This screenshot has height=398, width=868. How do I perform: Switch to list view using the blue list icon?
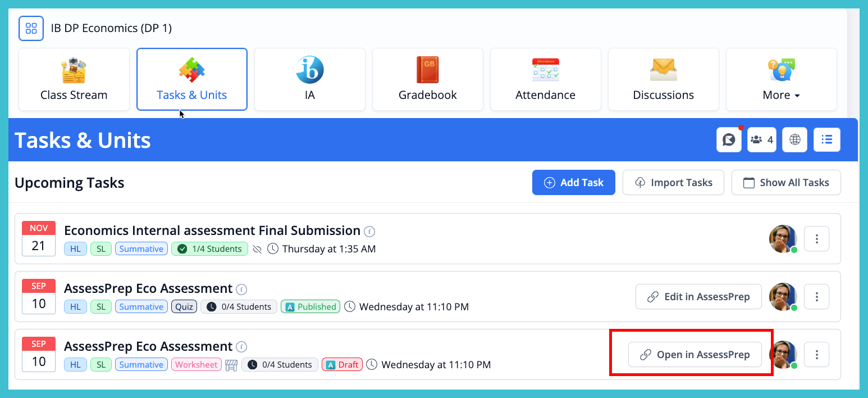pos(826,139)
